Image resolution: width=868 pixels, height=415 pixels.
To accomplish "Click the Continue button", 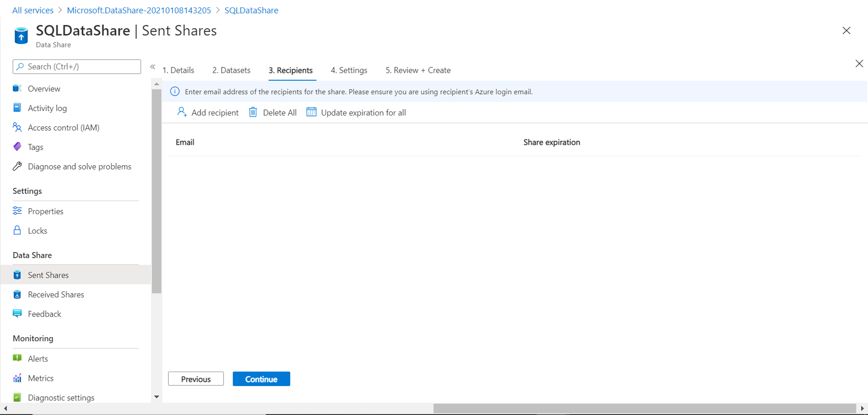I will (261, 379).
